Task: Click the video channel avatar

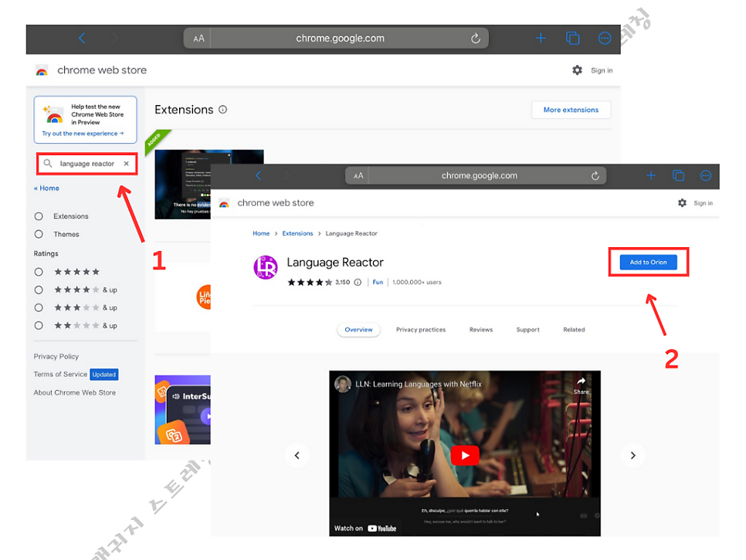Action: pos(343,384)
